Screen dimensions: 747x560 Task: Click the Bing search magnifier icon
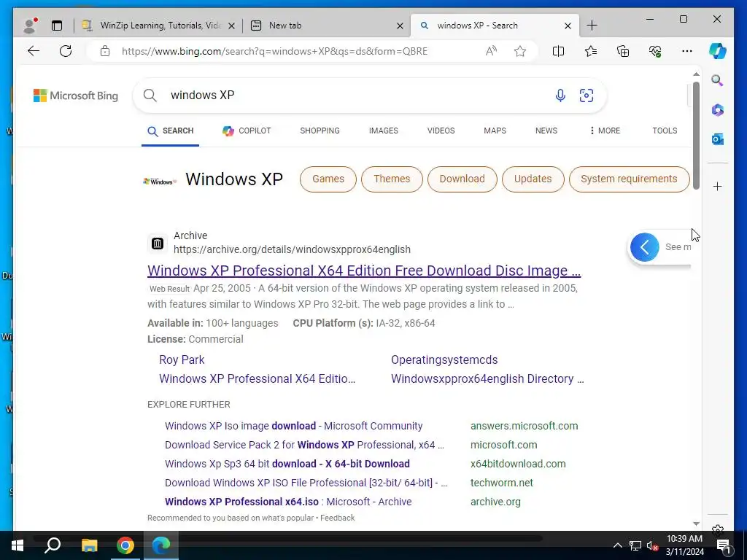[150, 96]
